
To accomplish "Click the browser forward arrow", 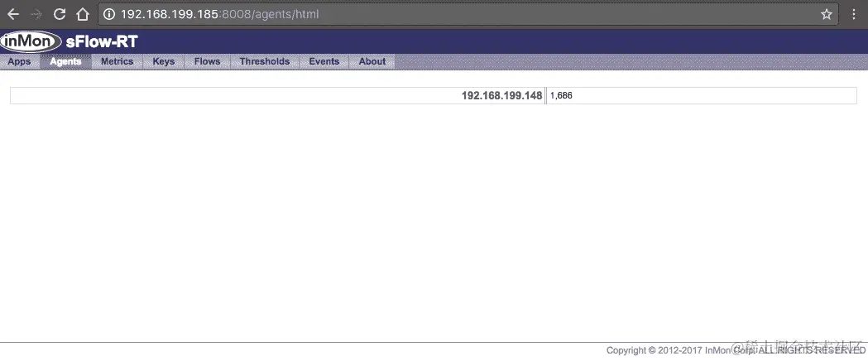I will tap(36, 14).
